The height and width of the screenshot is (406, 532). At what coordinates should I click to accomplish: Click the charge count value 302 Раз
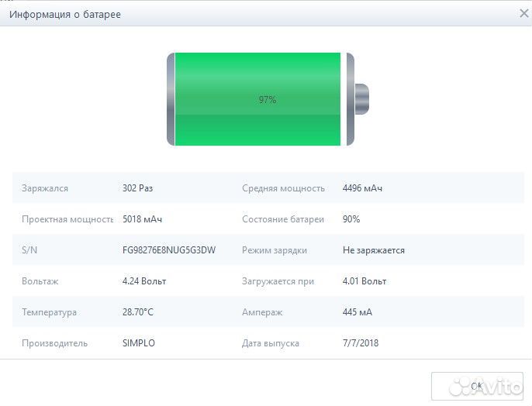138,188
